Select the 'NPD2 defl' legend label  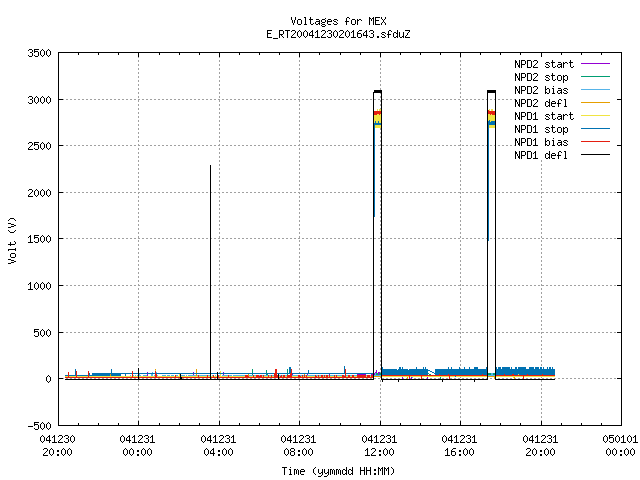point(541,103)
